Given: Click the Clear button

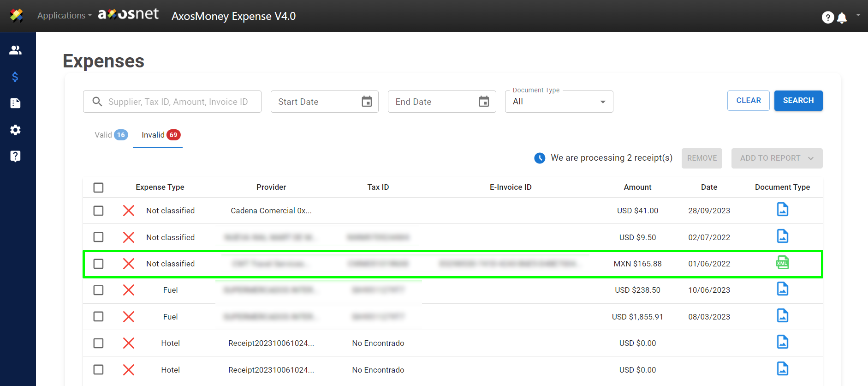Looking at the screenshot, I should [x=748, y=101].
